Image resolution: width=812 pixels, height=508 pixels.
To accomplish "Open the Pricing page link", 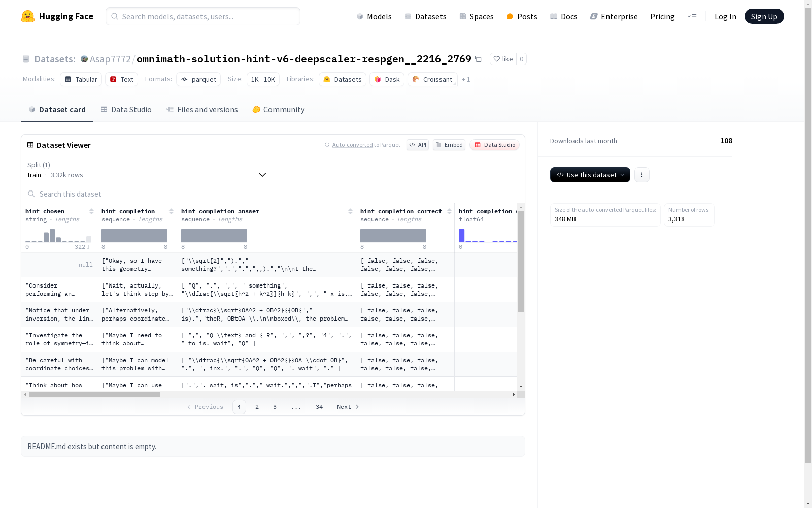I will tap(662, 16).
